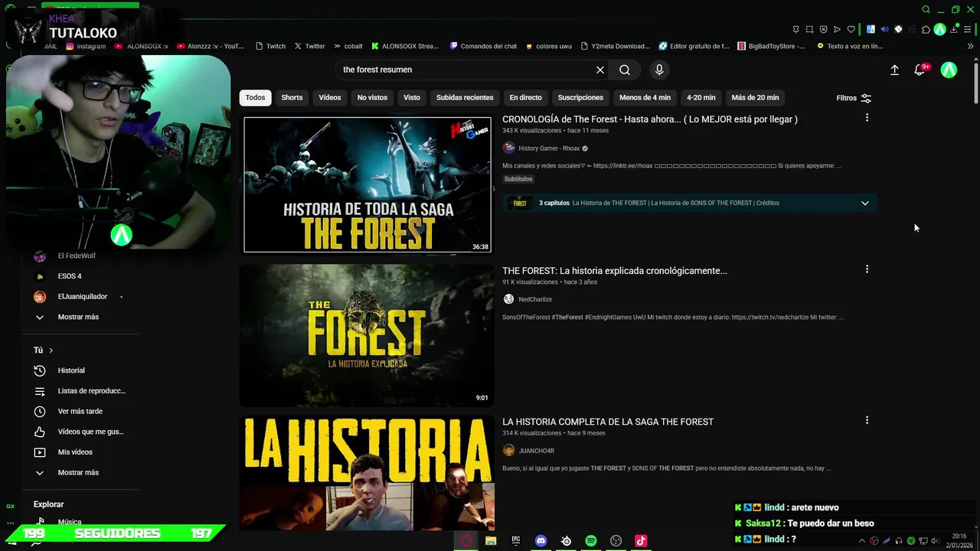
Task: Open the Twitch bookmark
Action: pyautogui.click(x=269, y=46)
